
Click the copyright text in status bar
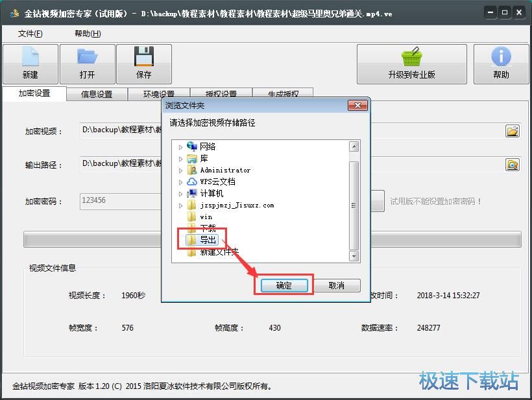tap(143, 386)
